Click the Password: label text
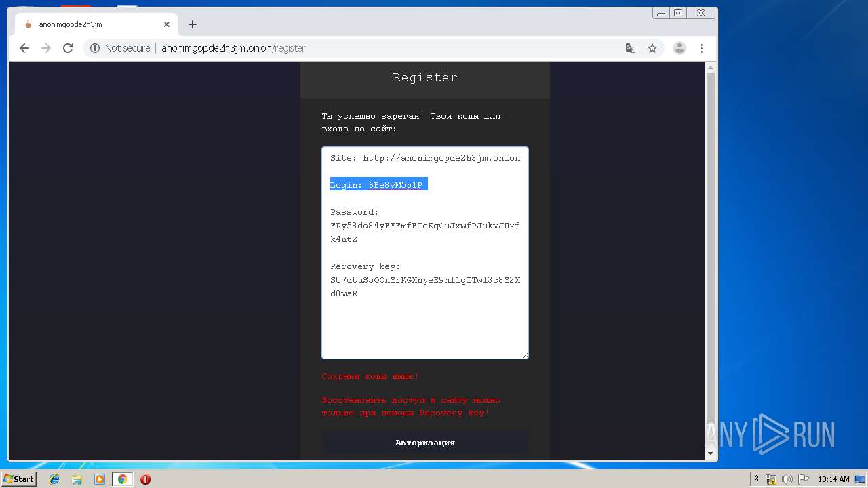The width and height of the screenshot is (868, 488). [x=355, y=212]
